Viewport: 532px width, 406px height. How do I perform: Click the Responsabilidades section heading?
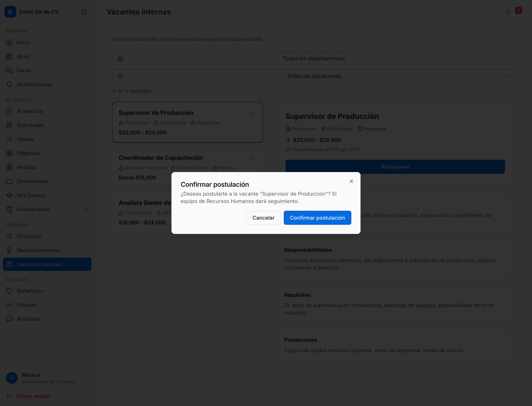[x=308, y=250]
